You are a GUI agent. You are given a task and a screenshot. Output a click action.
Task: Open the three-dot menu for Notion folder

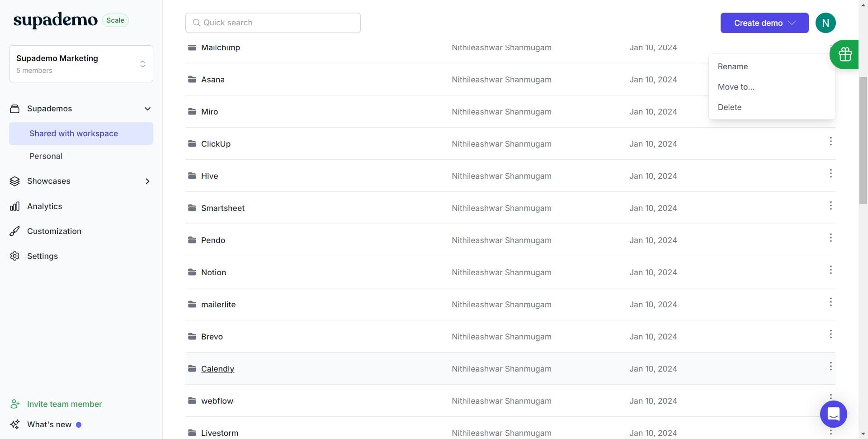click(x=830, y=270)
